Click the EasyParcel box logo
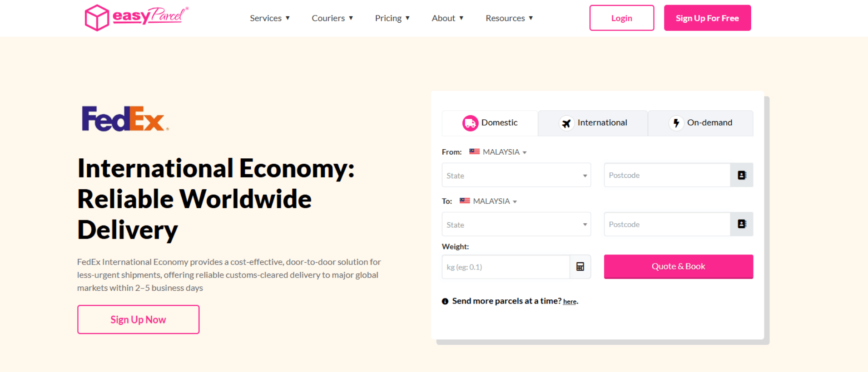868x372 pixels. pos(97,18)
